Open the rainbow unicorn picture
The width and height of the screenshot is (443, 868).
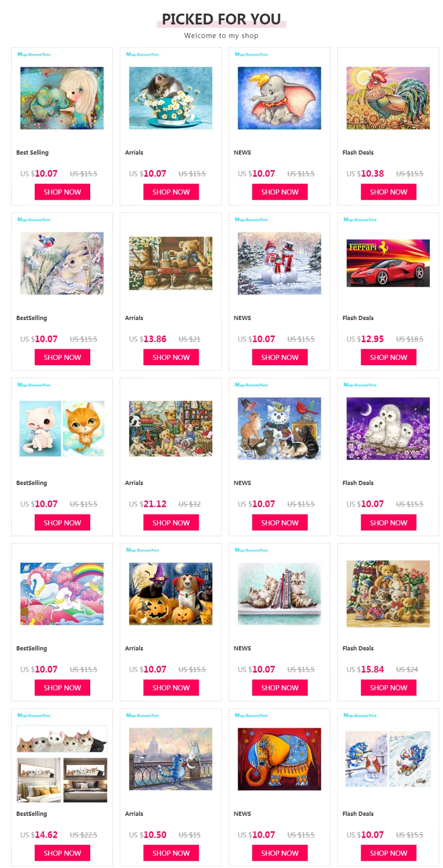62,594
